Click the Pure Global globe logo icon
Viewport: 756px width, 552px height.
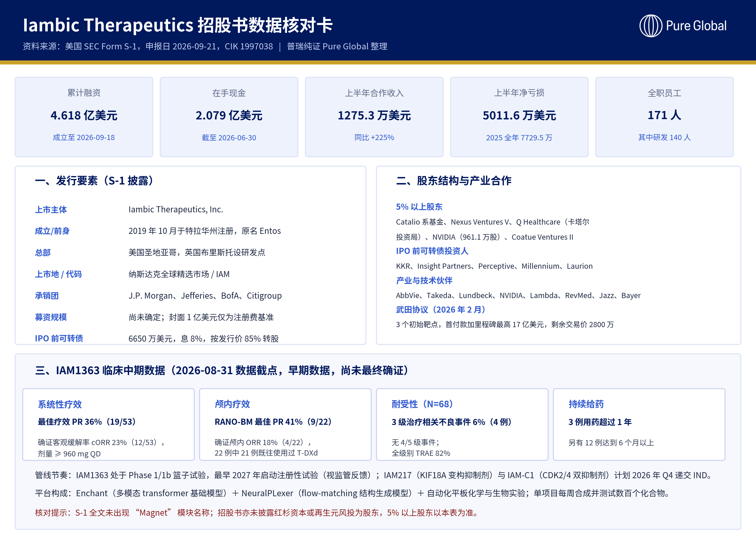click(650, 26)
